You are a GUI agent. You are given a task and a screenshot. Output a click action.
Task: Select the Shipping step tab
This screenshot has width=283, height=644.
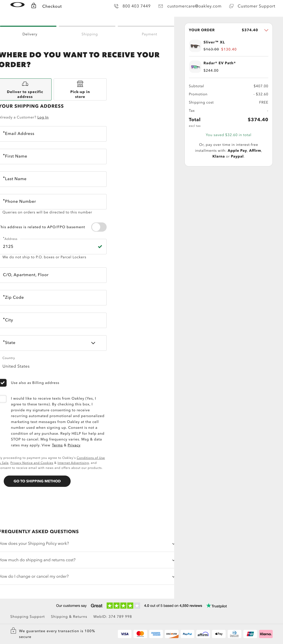click(x=90, y=34)
